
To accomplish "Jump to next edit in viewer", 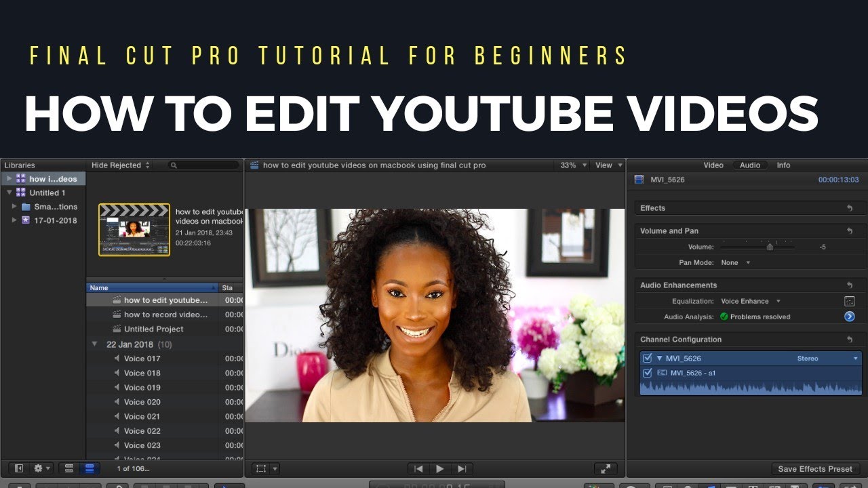I will click(462, 468).
